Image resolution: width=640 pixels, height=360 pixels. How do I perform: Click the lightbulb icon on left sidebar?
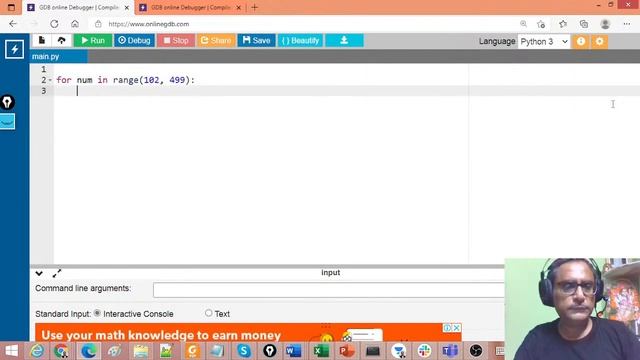click(7, 102)
